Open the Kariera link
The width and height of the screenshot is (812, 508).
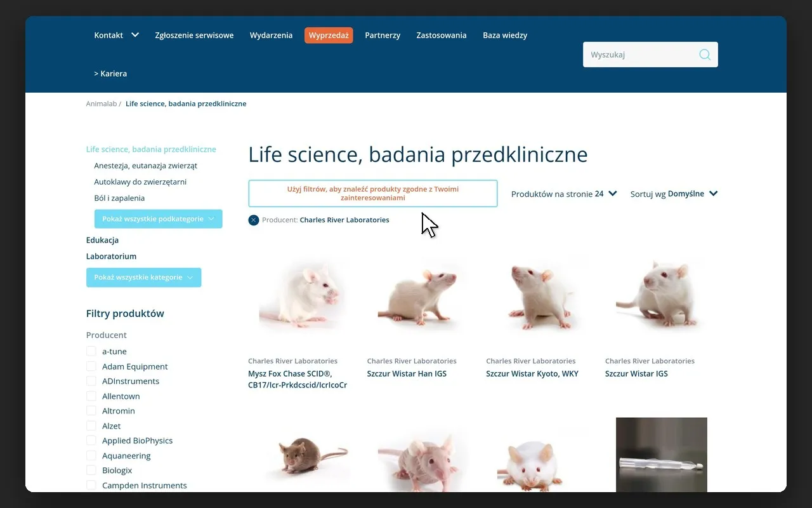coord(110,74)
